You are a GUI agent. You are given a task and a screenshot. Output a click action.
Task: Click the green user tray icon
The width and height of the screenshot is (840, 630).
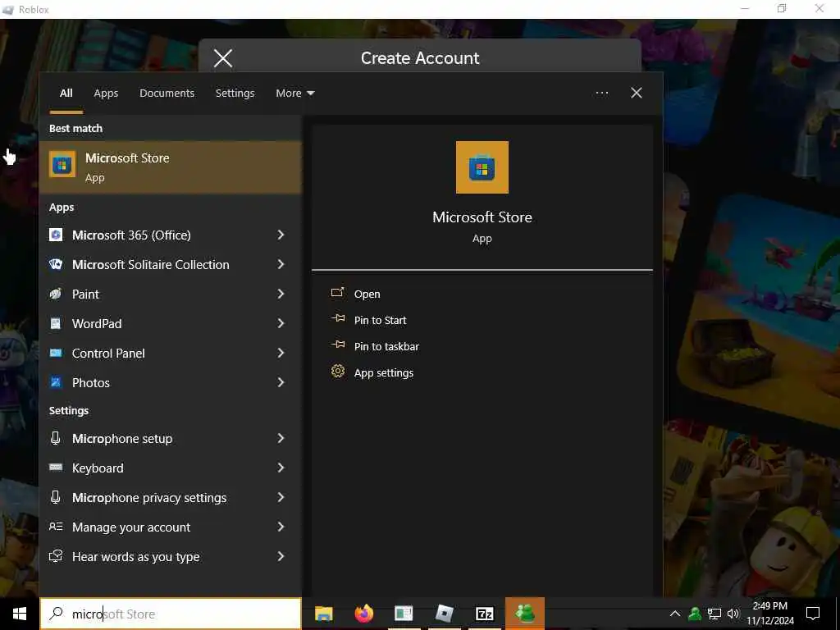click(695, 614)
